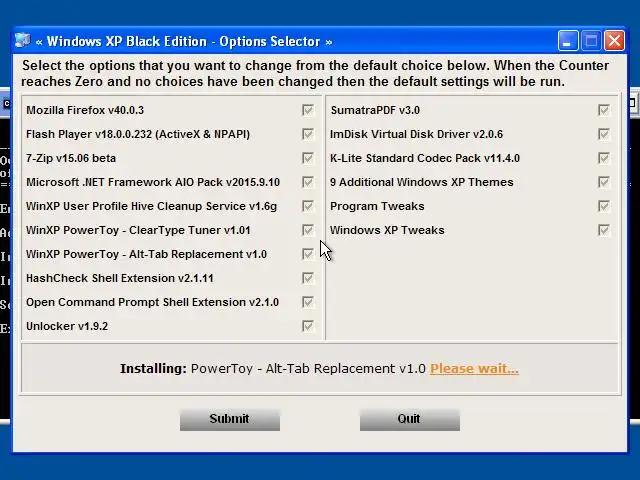Click the Submit button
Image resolution: width=640 pixels, height=480 pixels.
tap(230, 420)
